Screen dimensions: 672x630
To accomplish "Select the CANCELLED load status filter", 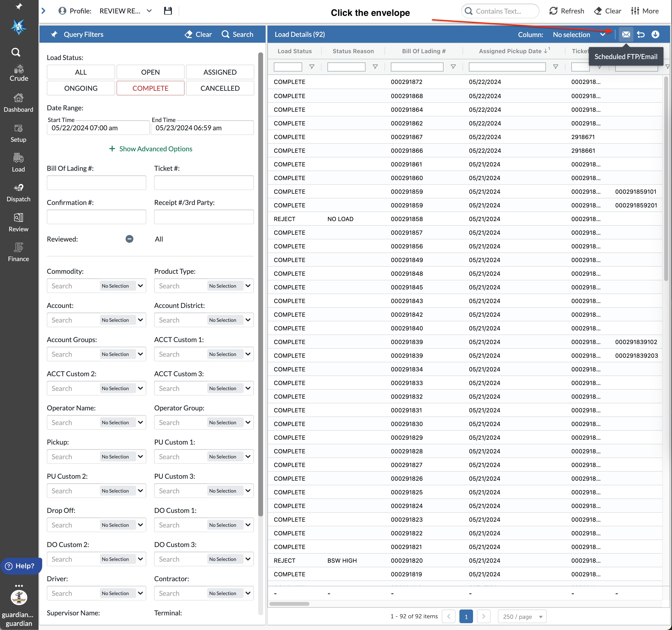I will [220, 88].
